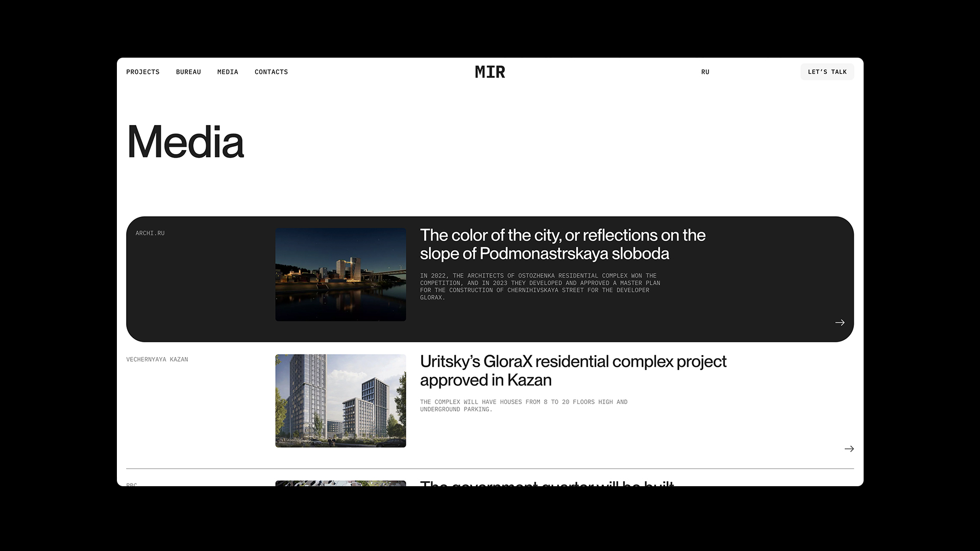This screenshot has width=980, height=551.
Task: Click the arrow icon in the Archi.ru card
Action: pos(840,322)
